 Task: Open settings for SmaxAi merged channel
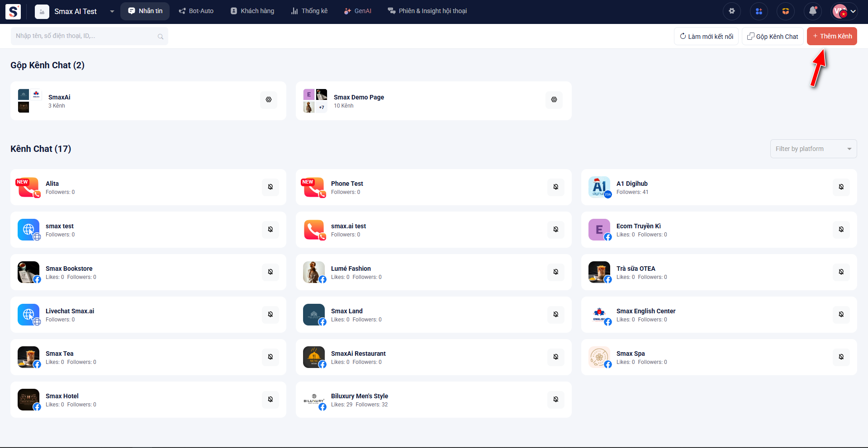pyautogui.click(x=269, y=100)
